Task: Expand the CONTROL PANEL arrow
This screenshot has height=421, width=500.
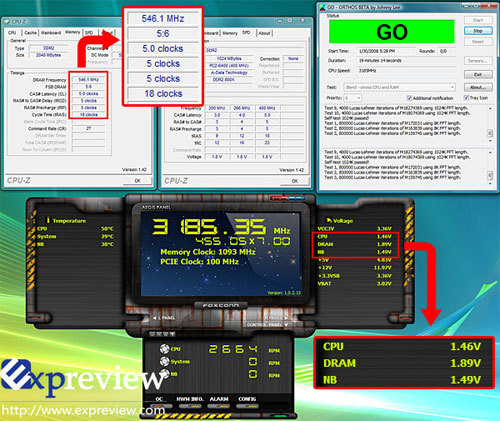Action: coord(286,325)
